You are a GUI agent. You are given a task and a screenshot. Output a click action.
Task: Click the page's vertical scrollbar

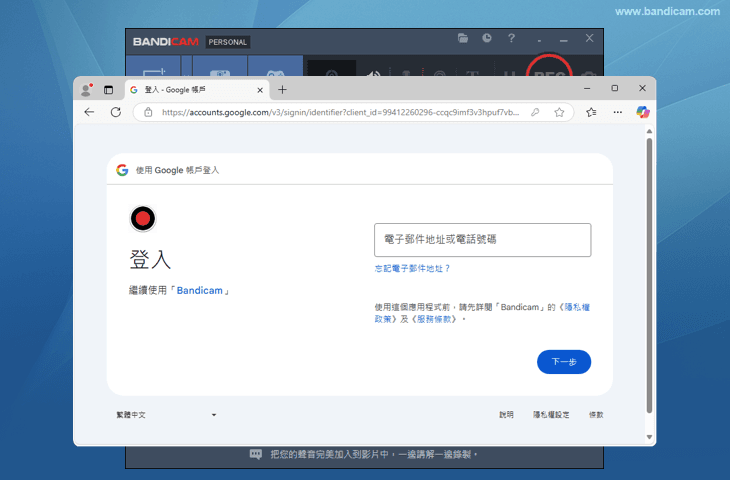(x=649, y=276)
